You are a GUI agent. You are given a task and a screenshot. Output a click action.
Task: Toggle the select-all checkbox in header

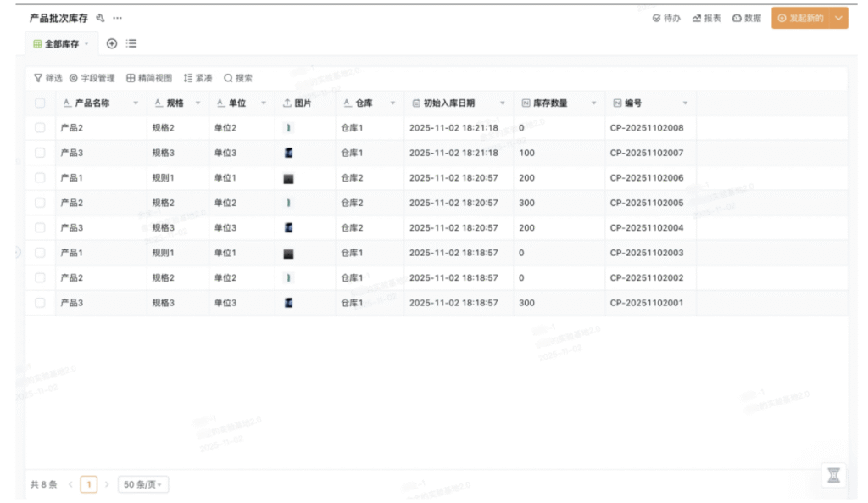click(40, 103)
